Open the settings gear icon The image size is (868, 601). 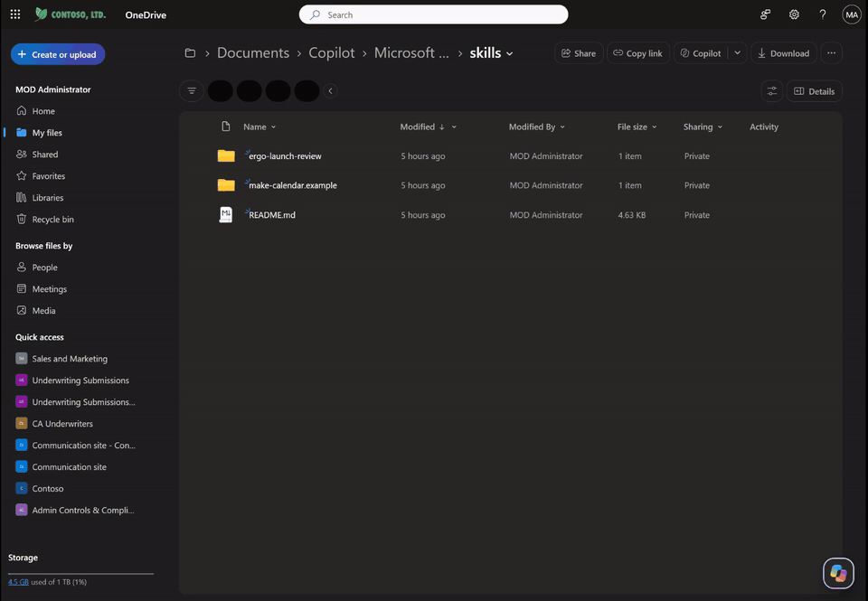click(x=794, y=14)
